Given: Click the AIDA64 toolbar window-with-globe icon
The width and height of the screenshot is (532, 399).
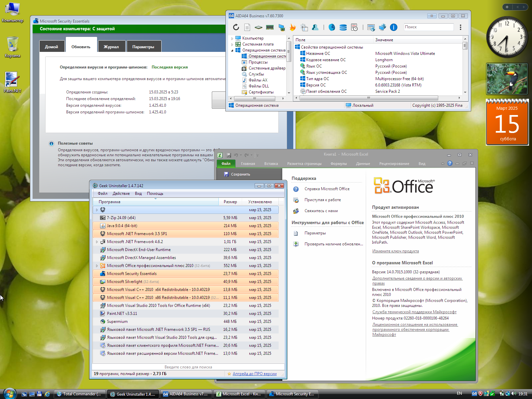Looking at the screenshot, I should tap(371, 27).
